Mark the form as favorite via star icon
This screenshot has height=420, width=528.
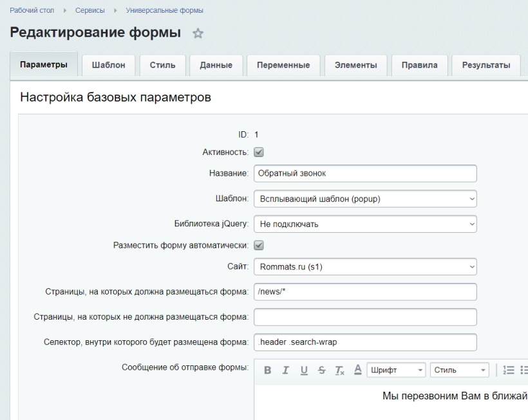coord(198,33)
